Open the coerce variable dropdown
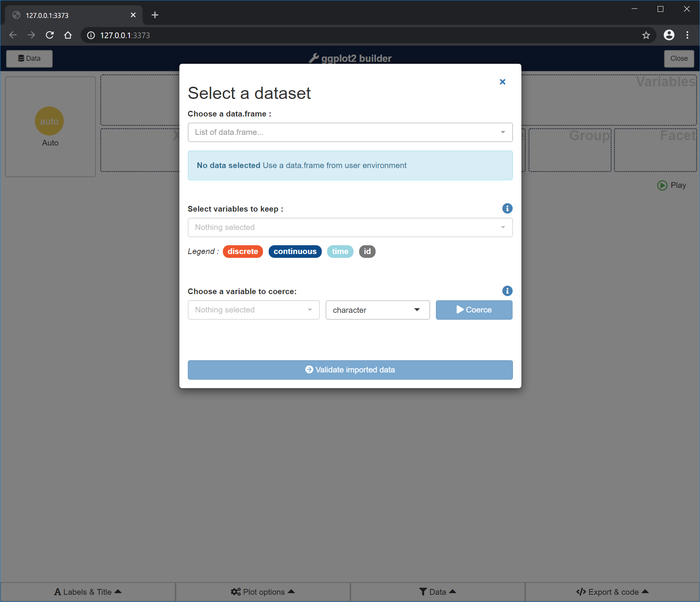This screenshot has width=700, height=602. click(253, 310)
